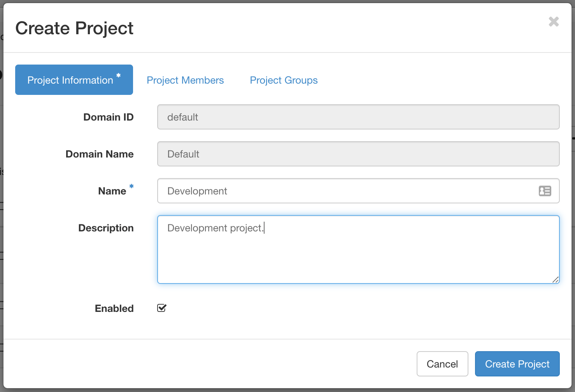Click the Create Project dialog title

[x=74, y=28]
